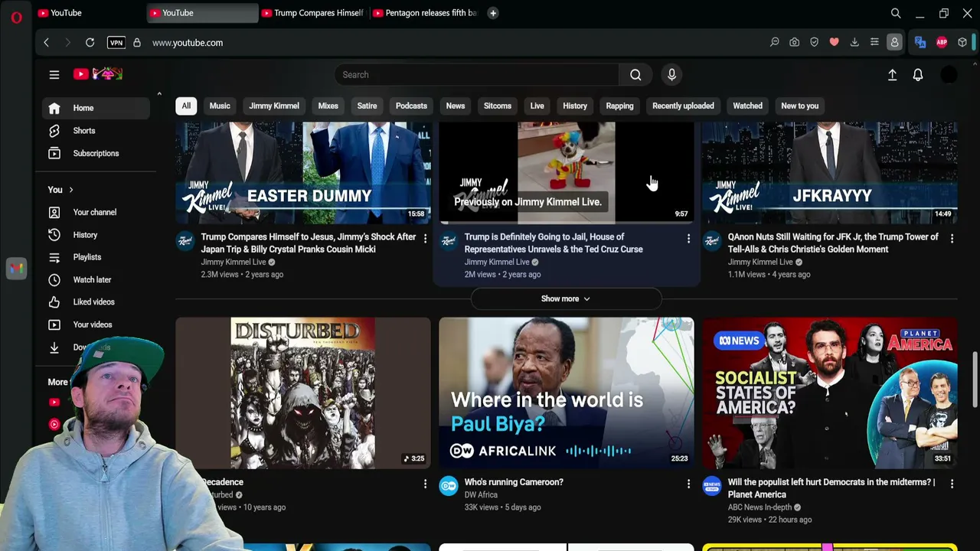
Task: Open options menu for Planet America video
Action: [x=952, y=484]
